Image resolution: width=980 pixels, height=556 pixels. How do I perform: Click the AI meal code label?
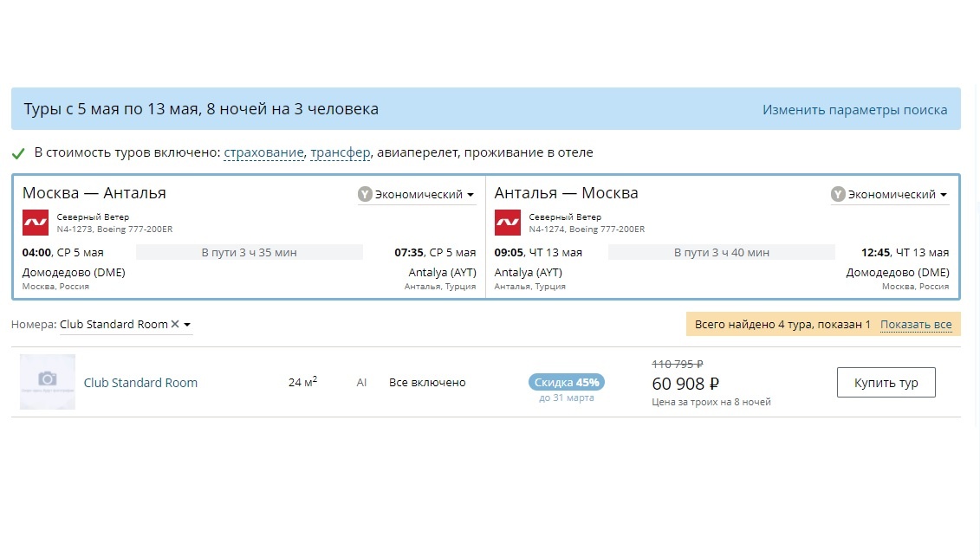click(x=361, y=382)
